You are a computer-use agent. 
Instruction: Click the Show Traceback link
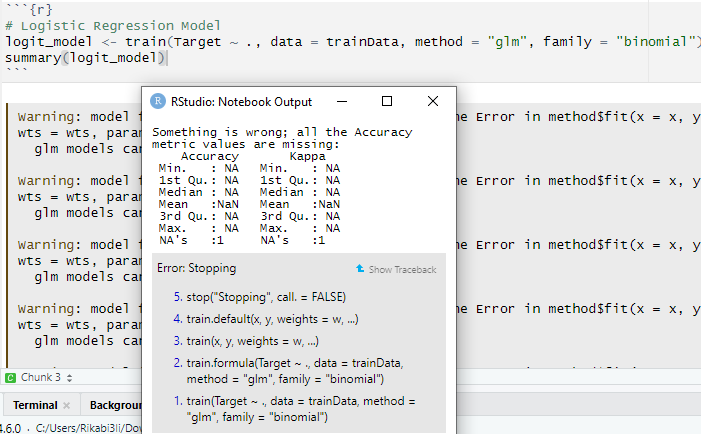tap(402, 270)
